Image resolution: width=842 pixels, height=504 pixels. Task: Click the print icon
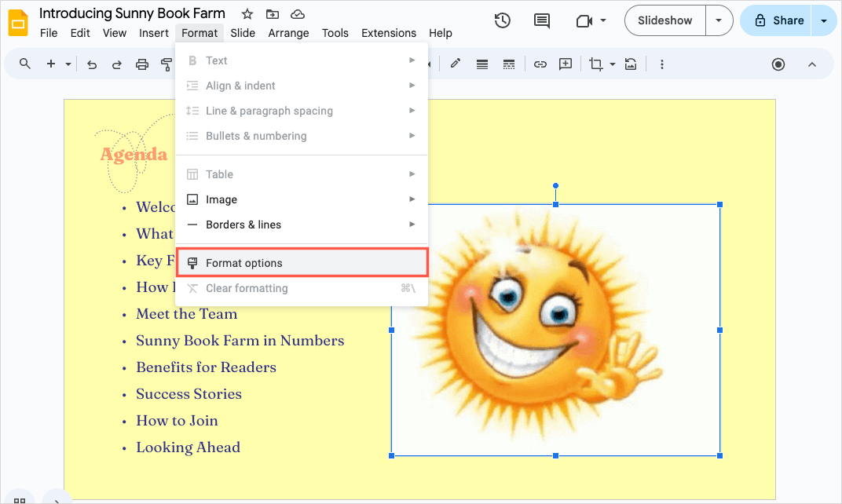tap(141, 64)
